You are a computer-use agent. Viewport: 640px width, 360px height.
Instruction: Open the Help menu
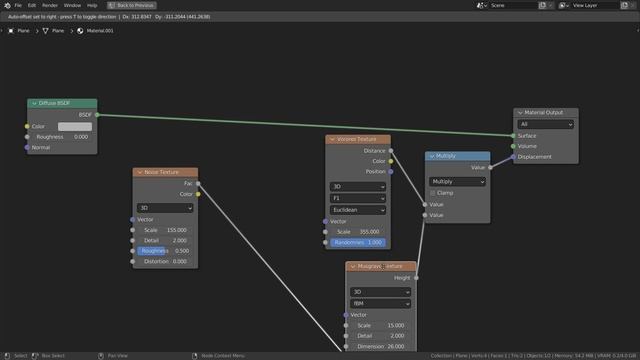[x=92, y=5]
